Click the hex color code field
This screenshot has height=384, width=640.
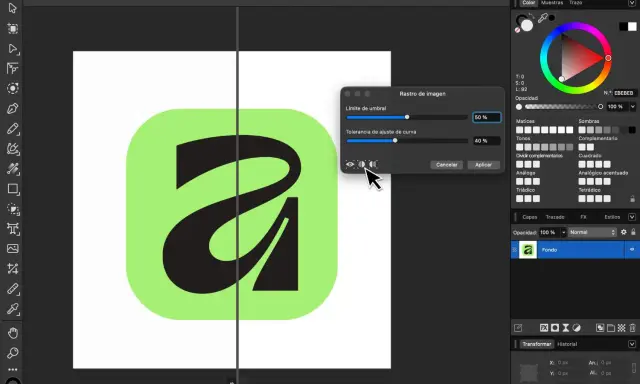click(624, 93)
